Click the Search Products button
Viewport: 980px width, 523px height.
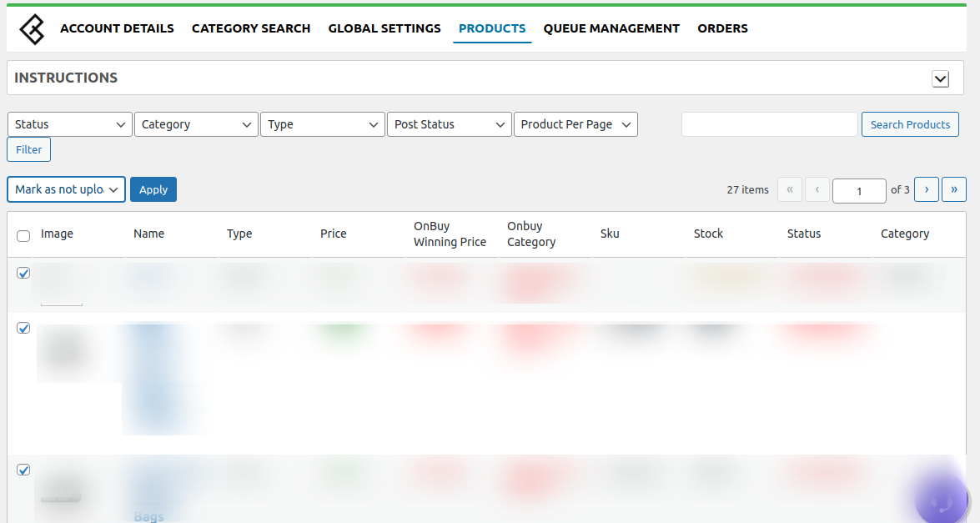pos(910,124)
